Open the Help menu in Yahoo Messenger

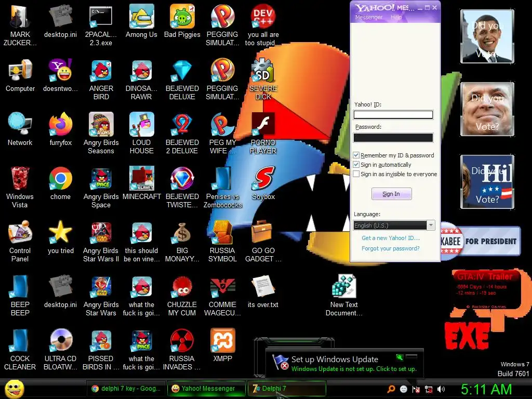pos(396,17)
